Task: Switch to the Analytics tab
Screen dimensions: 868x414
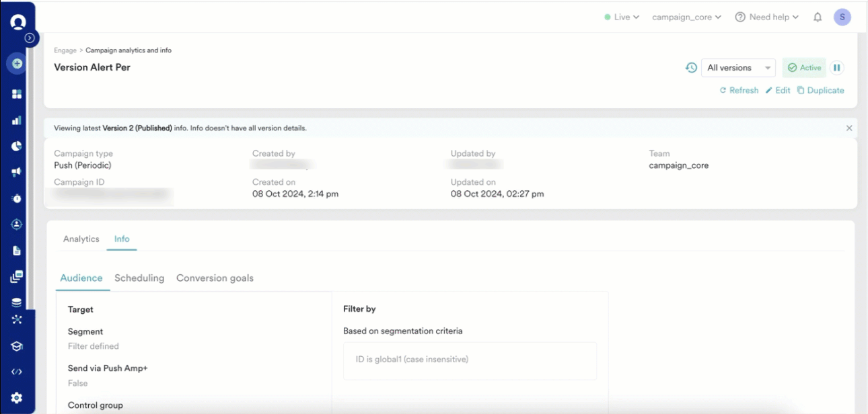Action: coord(81,239)
